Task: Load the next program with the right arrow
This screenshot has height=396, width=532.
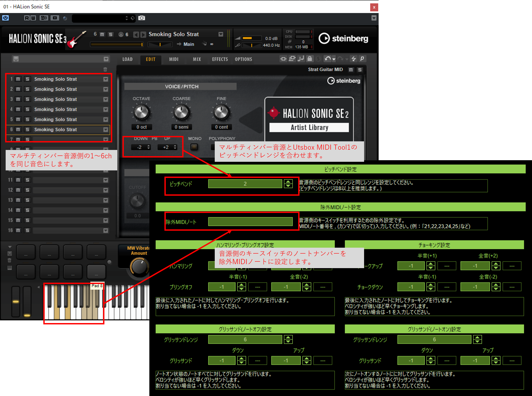Action: 143,34
